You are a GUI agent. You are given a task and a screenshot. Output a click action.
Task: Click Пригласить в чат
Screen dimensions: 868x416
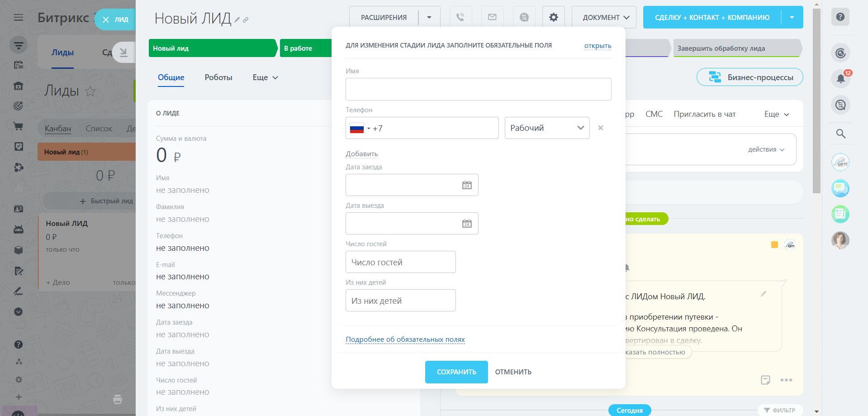705,114
